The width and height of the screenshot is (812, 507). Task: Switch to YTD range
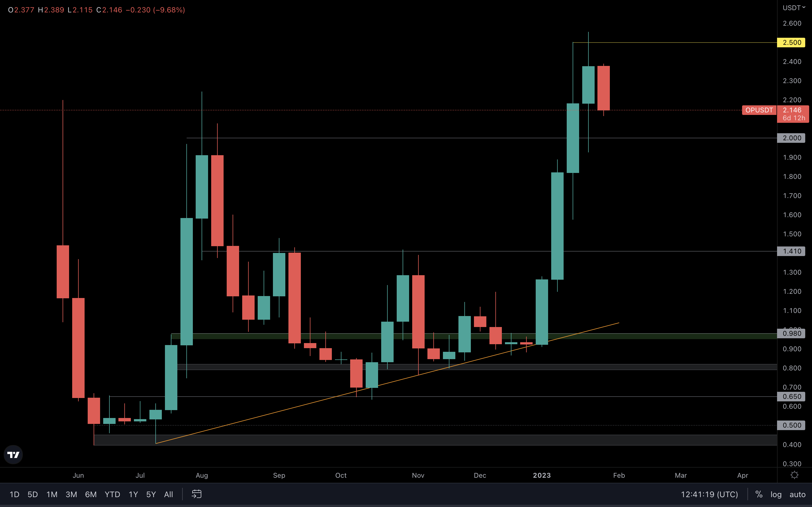(112, 494)
